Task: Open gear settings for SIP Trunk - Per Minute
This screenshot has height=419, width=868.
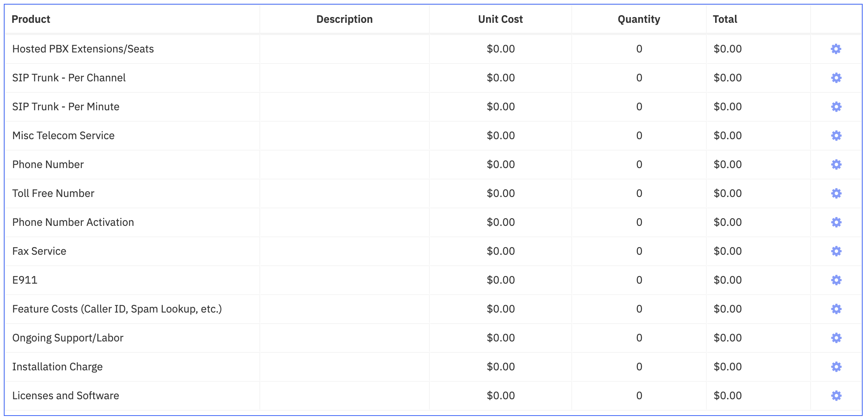Action: (836, 106)
